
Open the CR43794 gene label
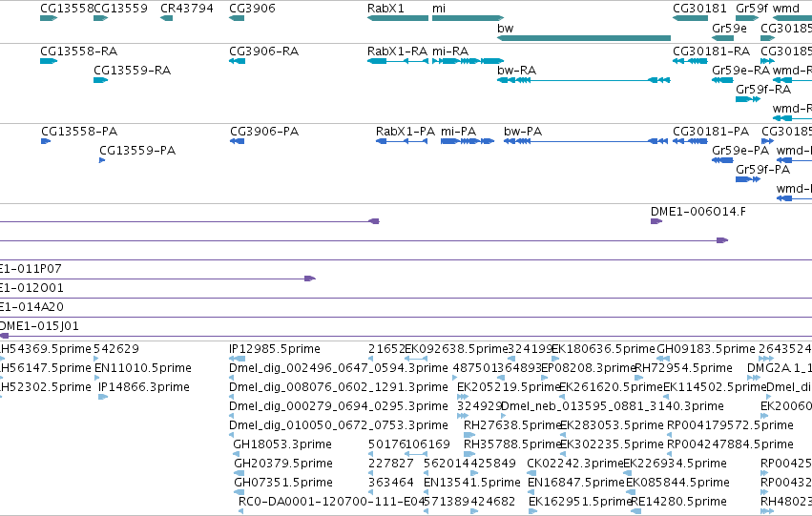(187, 9)
